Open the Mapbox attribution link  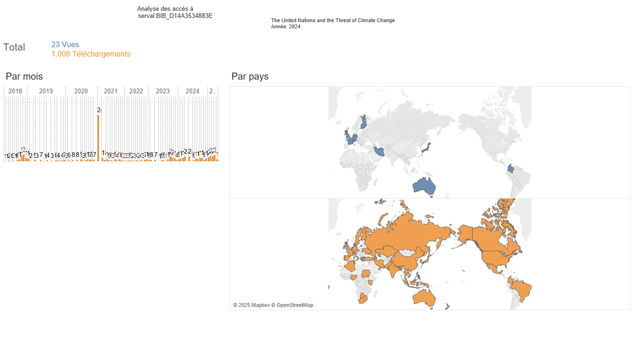(251, 305)
